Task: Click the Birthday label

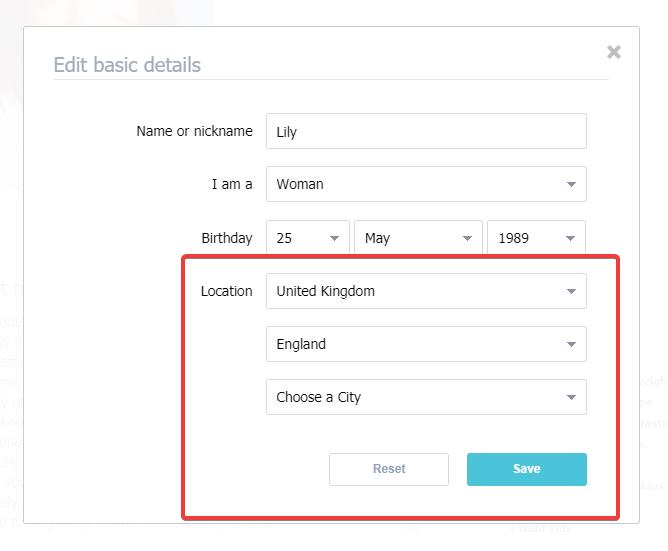Action: click(227, 238)
